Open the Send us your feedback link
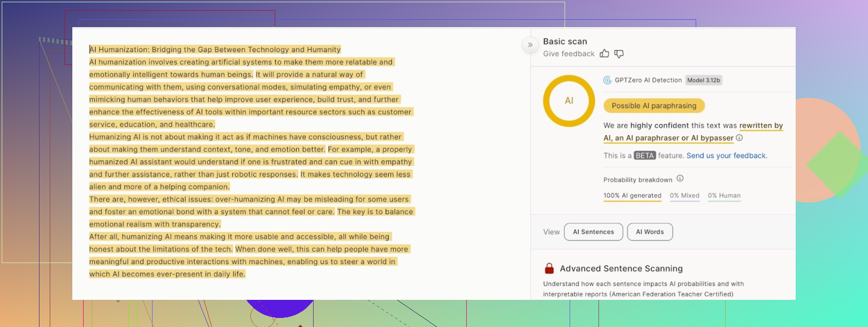 coord(727,156)
